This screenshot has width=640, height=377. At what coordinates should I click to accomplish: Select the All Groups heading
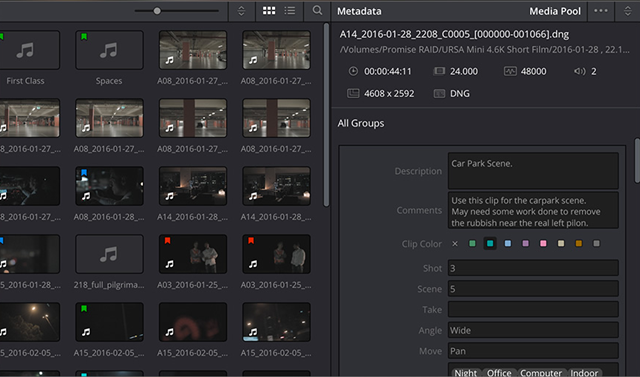pyautogui.click(x=361, y=123)
